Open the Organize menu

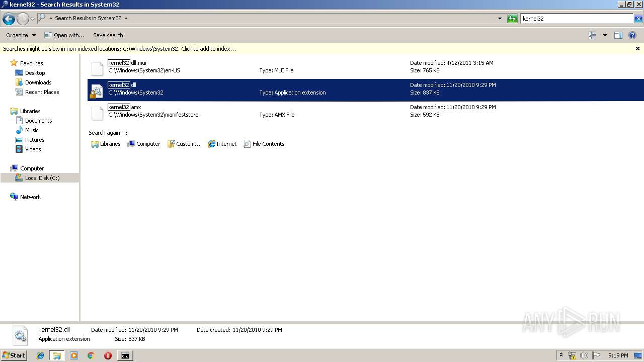pos(21,35)
